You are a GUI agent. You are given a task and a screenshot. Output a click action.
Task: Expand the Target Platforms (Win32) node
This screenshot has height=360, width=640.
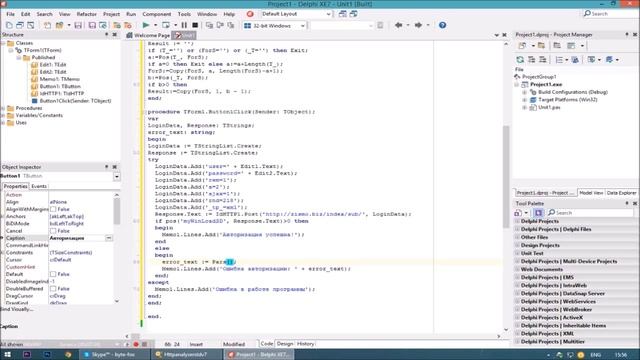[524, 100]
